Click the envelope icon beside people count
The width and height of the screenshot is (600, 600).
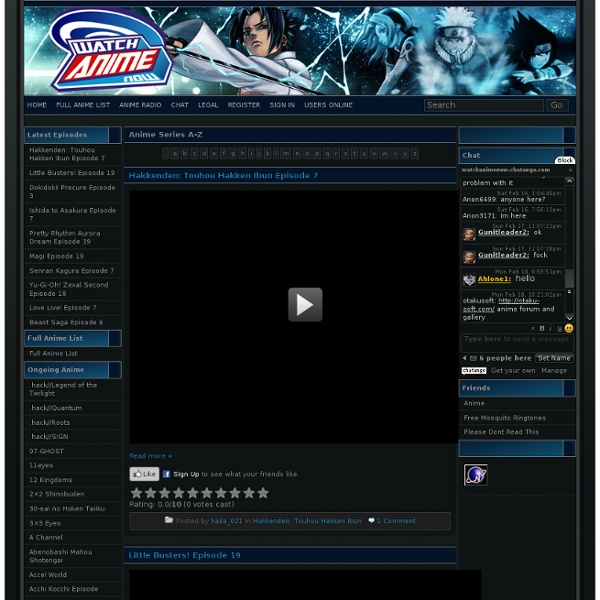tap(473, 358)
